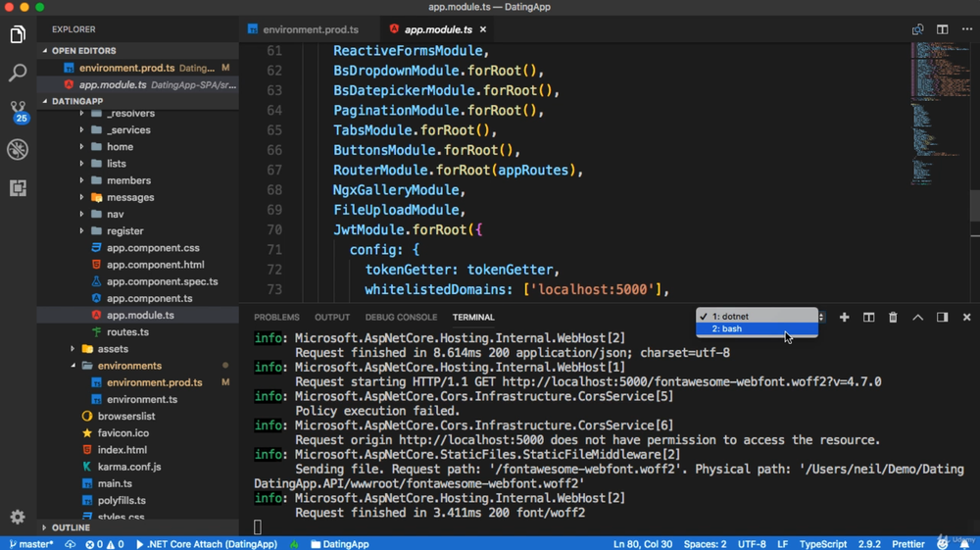
Task: Open the feedback smiley icon
Action: point(943,544)
